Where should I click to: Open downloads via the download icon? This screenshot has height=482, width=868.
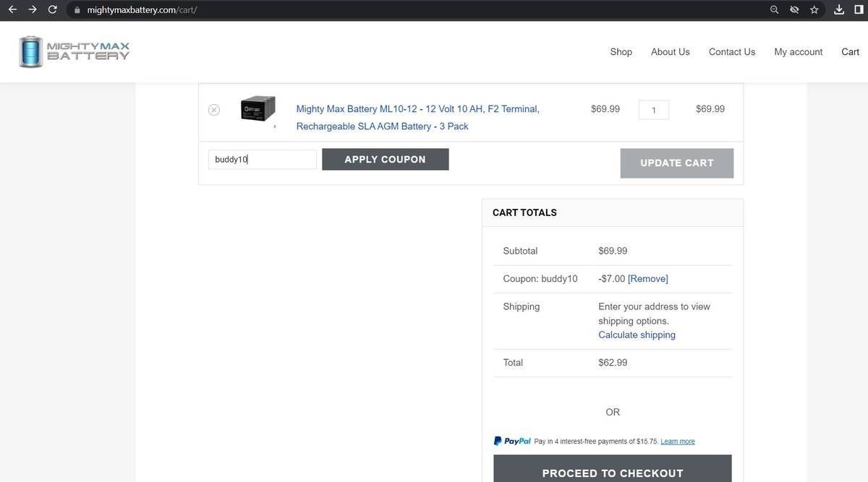pyautogui.click(x=839, y=9)
